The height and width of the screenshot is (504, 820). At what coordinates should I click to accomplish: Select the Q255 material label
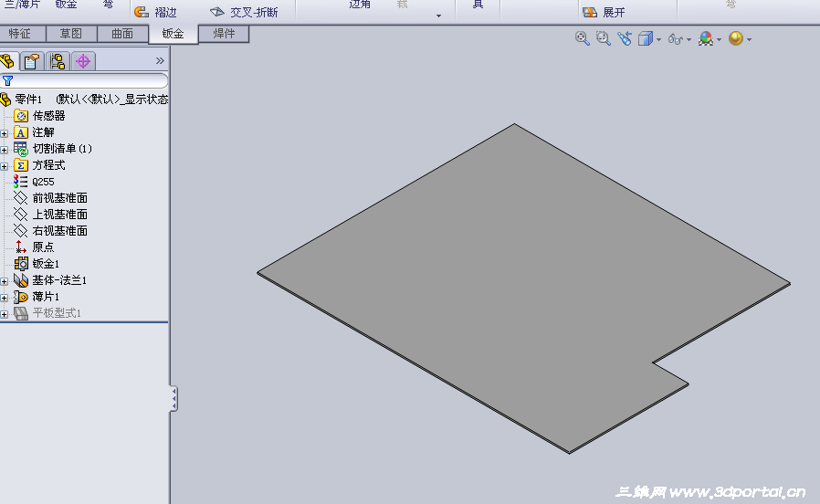(x=43, y=182)
